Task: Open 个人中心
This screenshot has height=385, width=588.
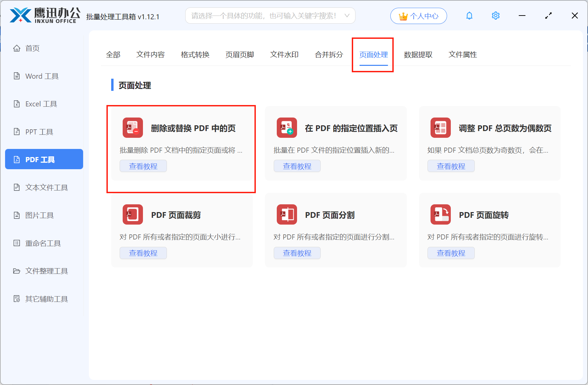Action: 418,16
